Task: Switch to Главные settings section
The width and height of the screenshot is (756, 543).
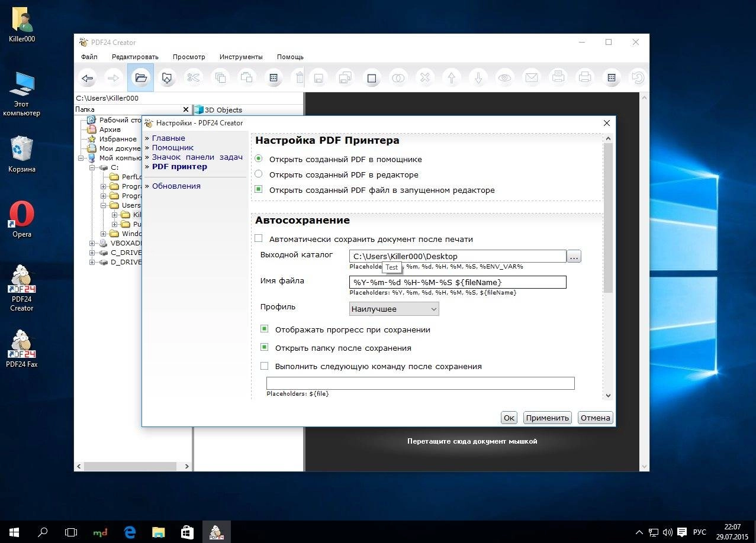Action: coord(169,138)
